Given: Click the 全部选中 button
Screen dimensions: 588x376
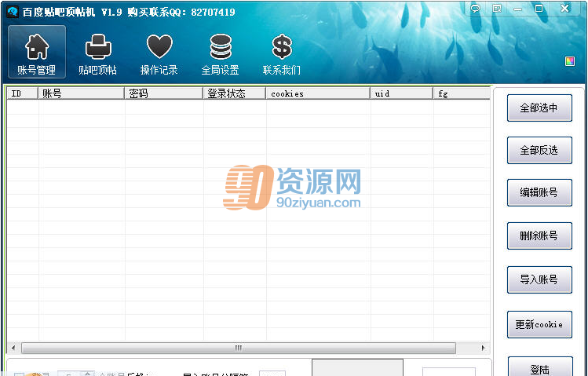Looking at the screenshot, I should [539, 108].
